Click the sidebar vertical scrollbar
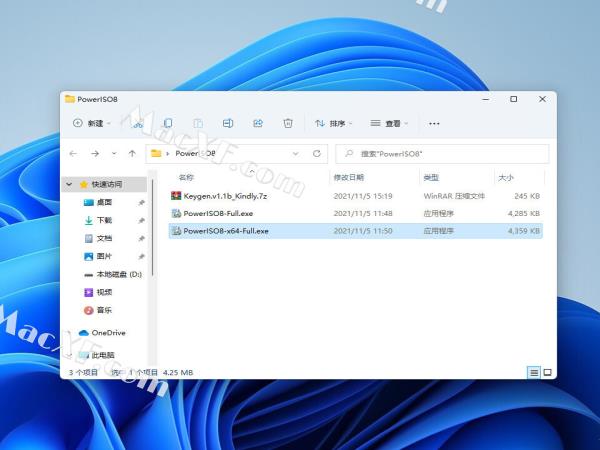 tap(152, 228)
